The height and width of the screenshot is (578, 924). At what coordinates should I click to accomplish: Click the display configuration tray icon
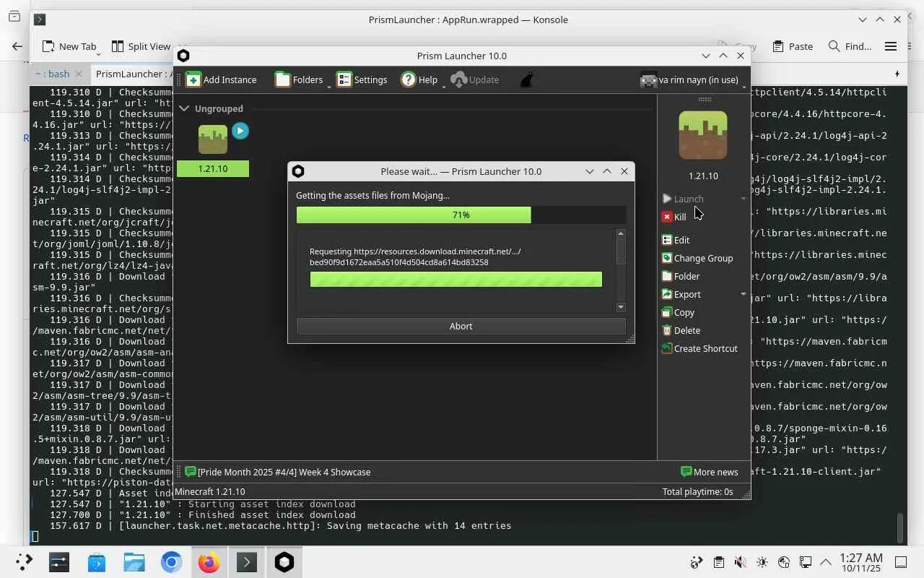(x=805, y=562)
